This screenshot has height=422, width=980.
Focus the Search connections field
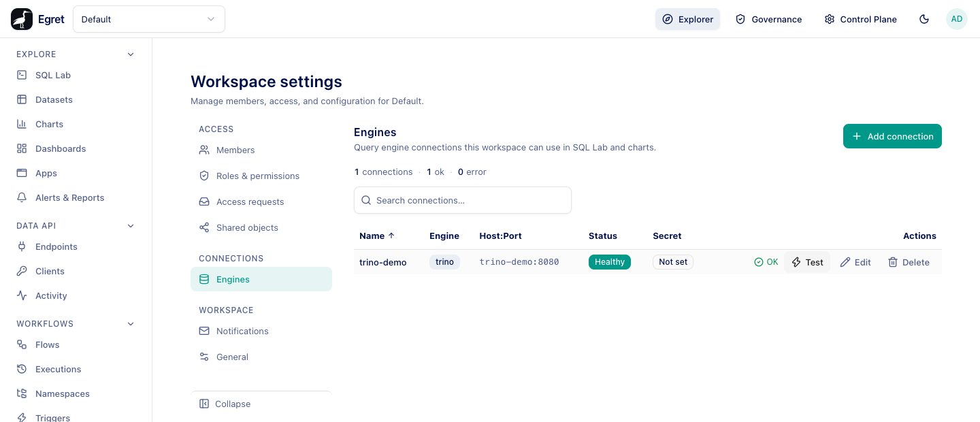463,200
